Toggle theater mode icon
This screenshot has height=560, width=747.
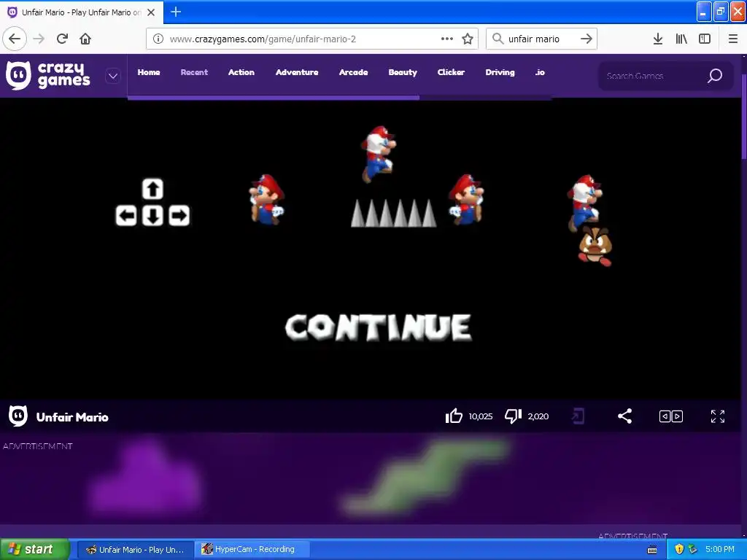671,416
